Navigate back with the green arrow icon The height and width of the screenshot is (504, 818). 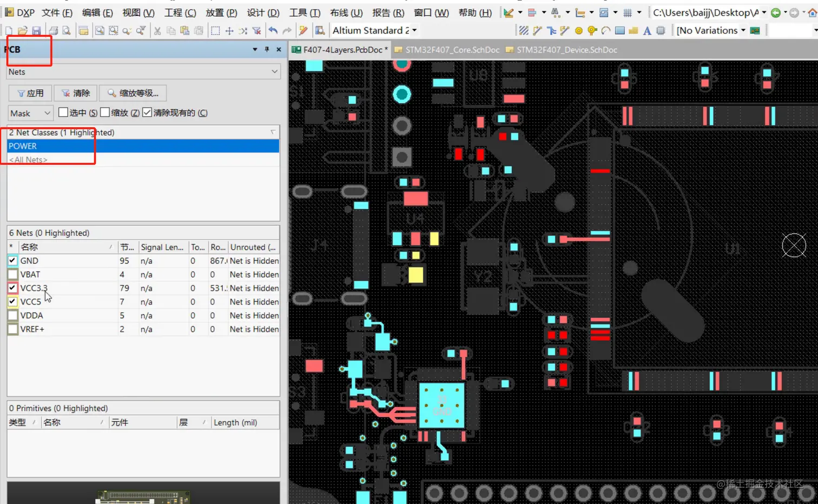[776, 12]
